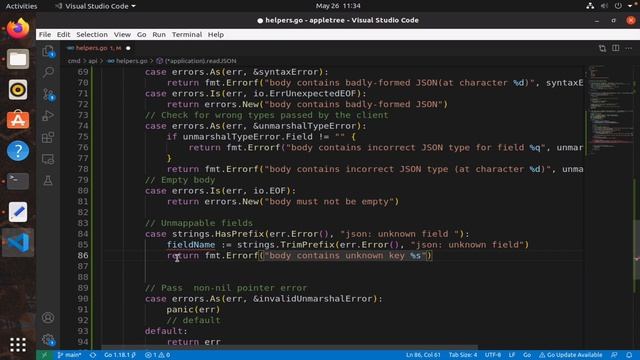640x360 pixels.
Task: Open the Edit menu
Action: [63, 35]
